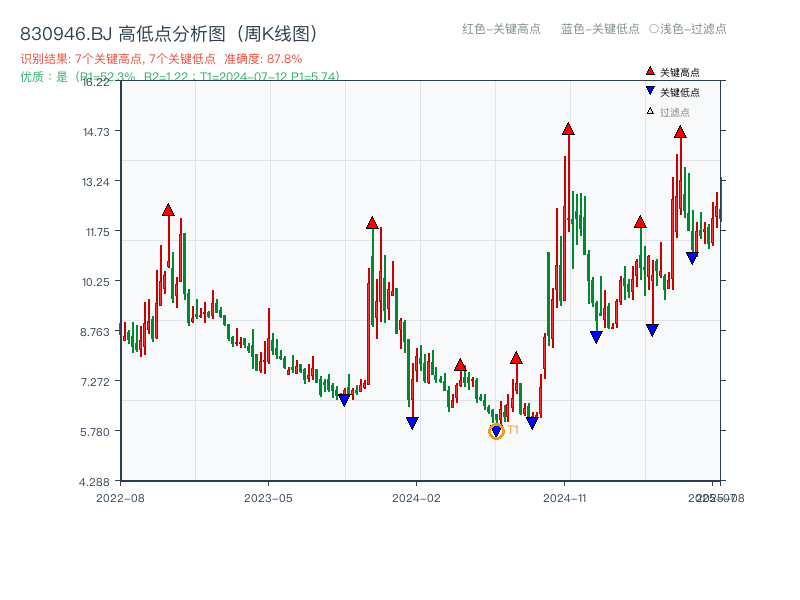
Task: Select the rightmost red peak triangle marker
Action: click(x=680, y=133)
